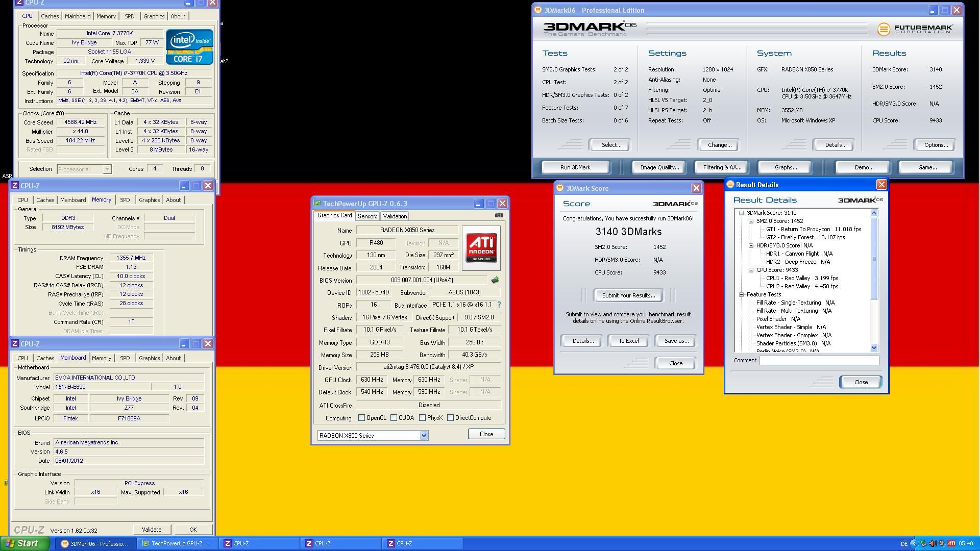Click the Result Details scrollbar up arrow
The width and height of the screenshot is (980, 551).
click(874, 213)
